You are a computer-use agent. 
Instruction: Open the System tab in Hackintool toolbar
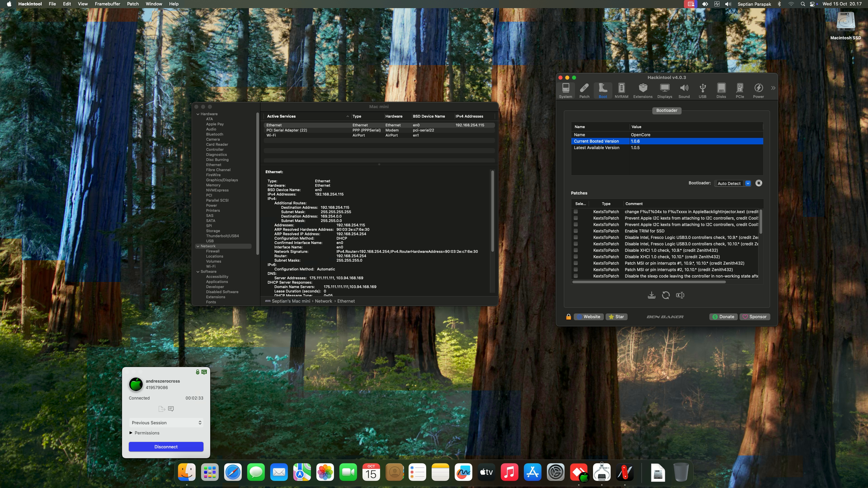[x=566, y=90]
